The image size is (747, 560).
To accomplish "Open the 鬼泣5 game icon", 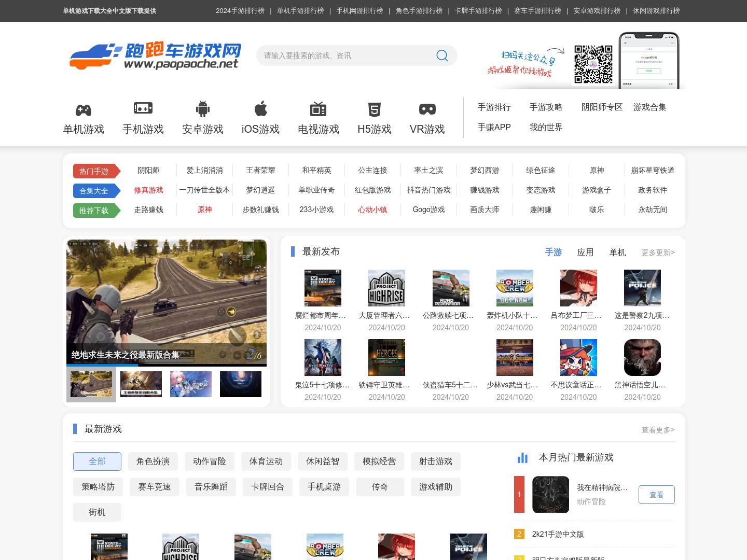I will click(323, 357).
